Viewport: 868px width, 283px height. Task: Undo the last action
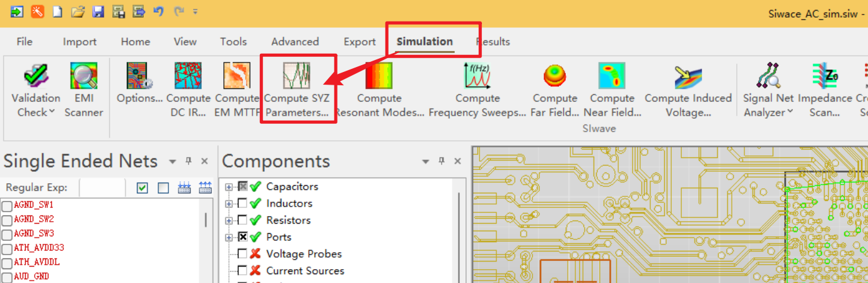click(158, 11)
